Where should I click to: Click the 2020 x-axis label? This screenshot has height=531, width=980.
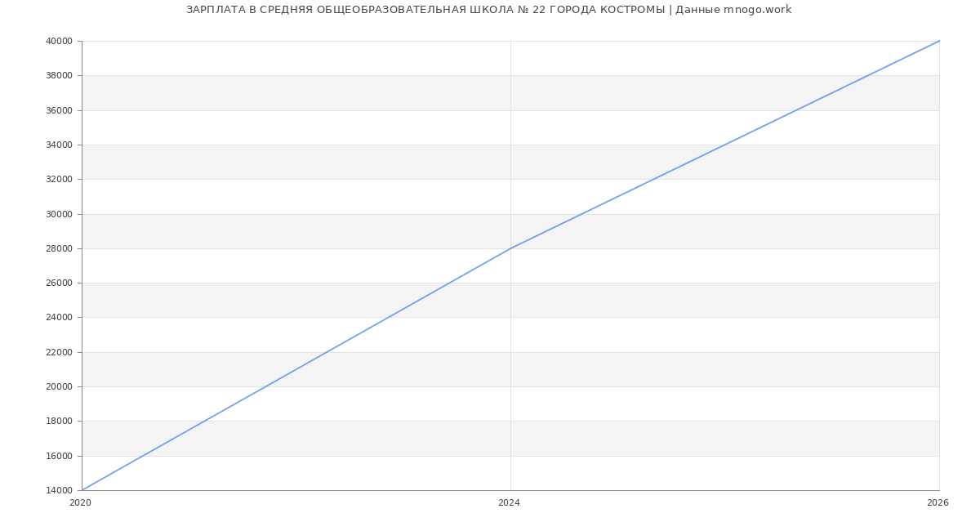coord(80,502)
